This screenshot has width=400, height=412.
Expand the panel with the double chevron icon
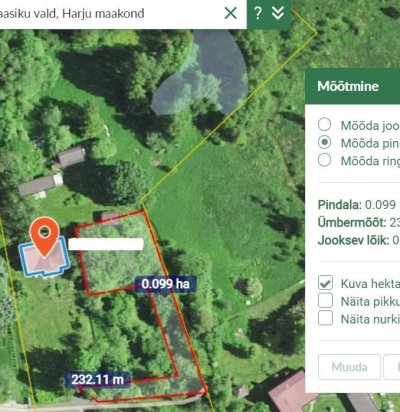pos(278,13)
